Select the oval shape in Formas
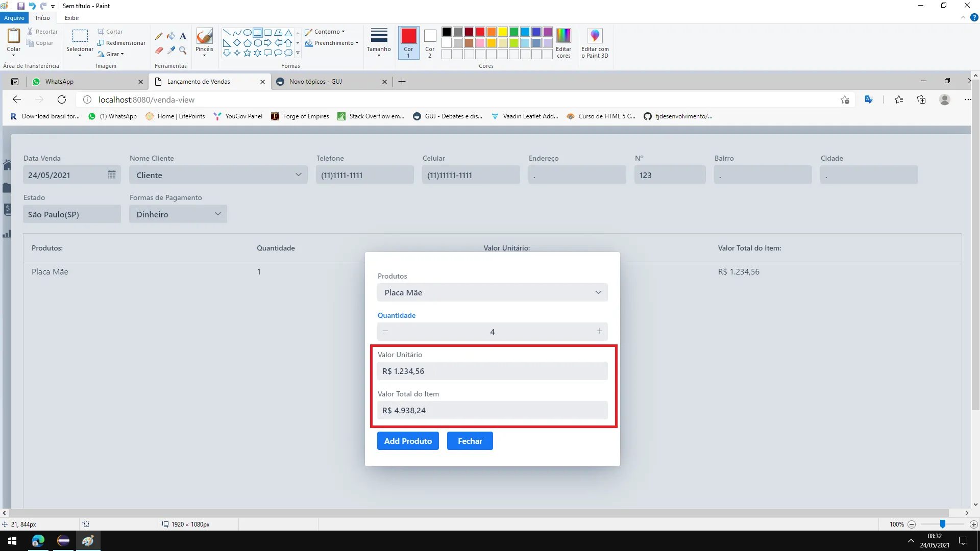This screenshot has width=980, height=551. click(247, 32)
